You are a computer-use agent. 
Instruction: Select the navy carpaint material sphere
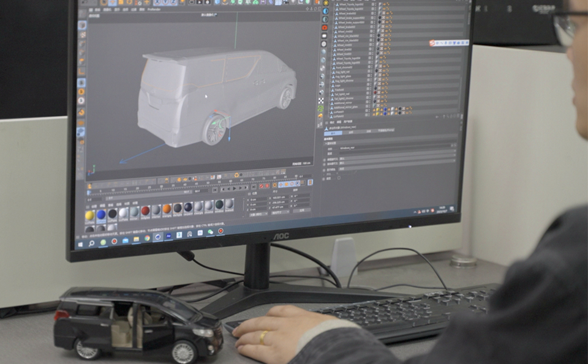click(x=188, y=207)
